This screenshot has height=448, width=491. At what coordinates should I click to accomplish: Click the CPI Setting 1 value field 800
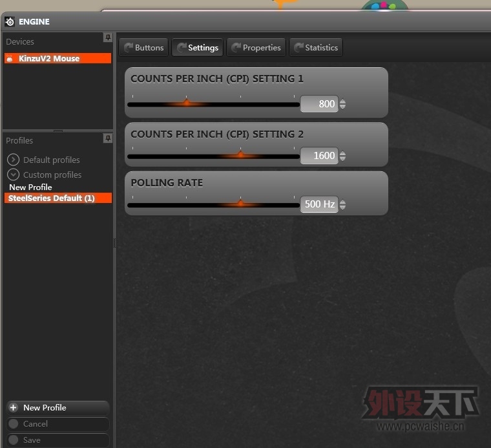pos(319,103)
